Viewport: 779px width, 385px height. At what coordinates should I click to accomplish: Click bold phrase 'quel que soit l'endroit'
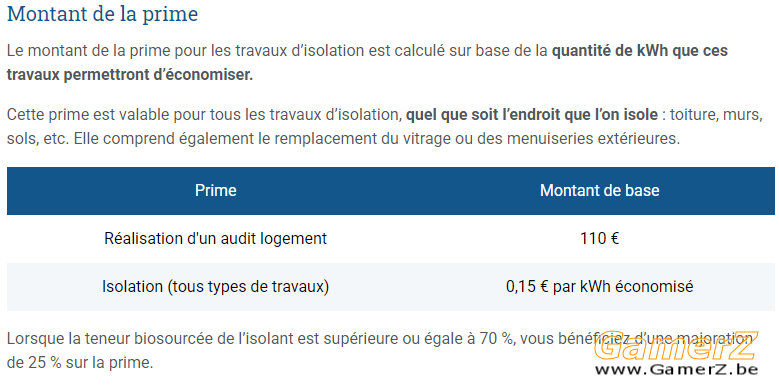[474, 115]
